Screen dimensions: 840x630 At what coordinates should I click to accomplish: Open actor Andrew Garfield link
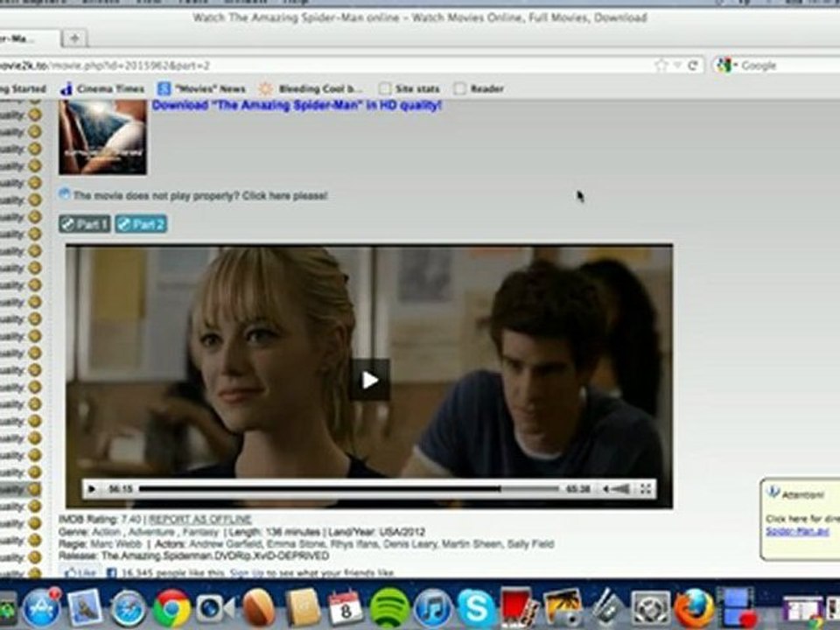pos(225,543)
